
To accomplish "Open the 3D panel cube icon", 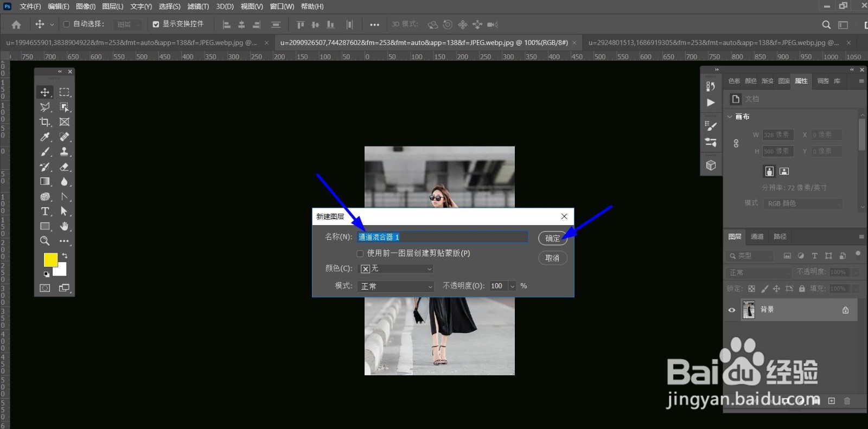I will click(x=711, y=165).
